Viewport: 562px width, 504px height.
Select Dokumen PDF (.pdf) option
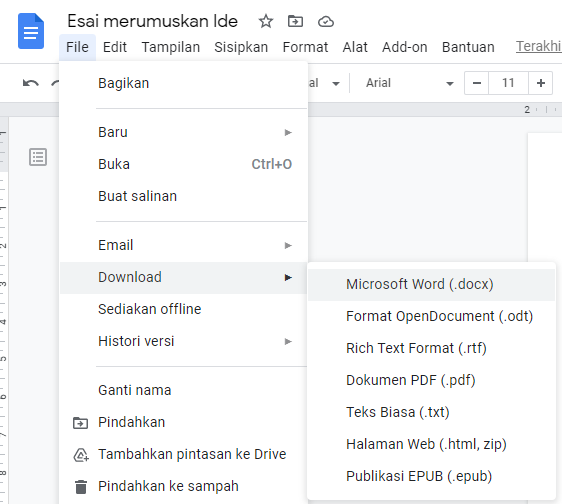(432, 380)
